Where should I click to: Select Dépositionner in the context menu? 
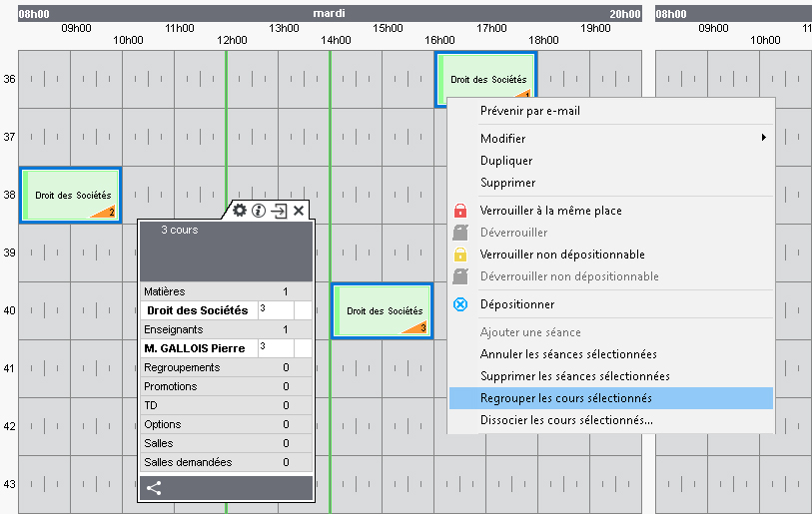point(611,304)
